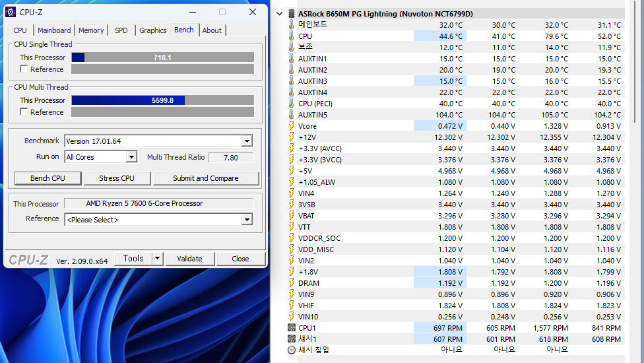
Task: Click Multi Thread Ratio field showing 7.80
Action: point(231,157)
